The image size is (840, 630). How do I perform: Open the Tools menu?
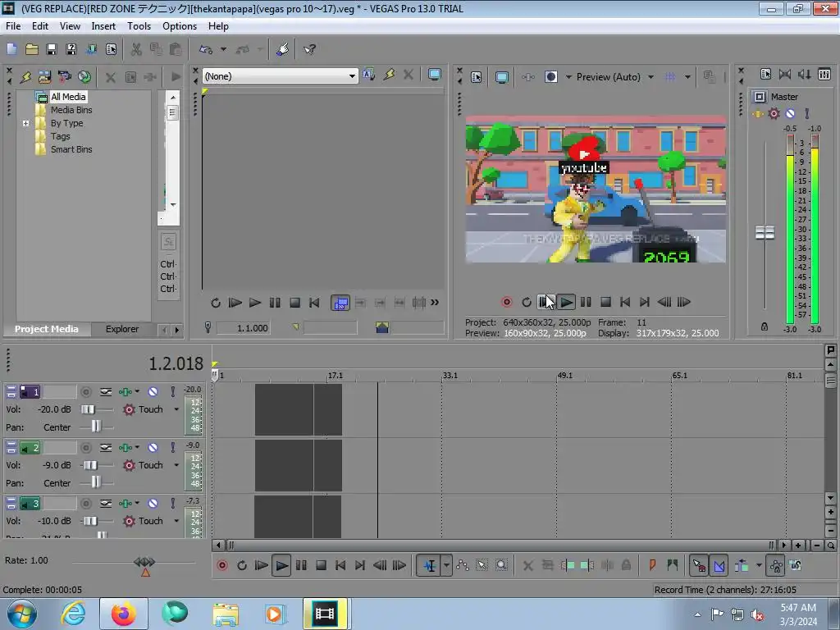139,26
